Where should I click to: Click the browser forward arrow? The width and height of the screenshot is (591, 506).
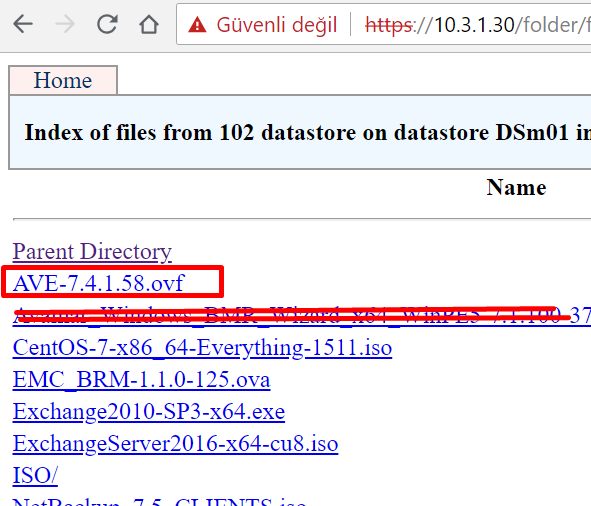65,25
